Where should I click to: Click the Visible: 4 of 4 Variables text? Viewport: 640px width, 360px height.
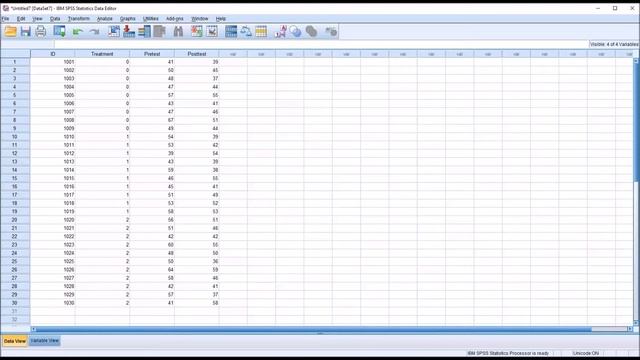(x=614, y=44)
